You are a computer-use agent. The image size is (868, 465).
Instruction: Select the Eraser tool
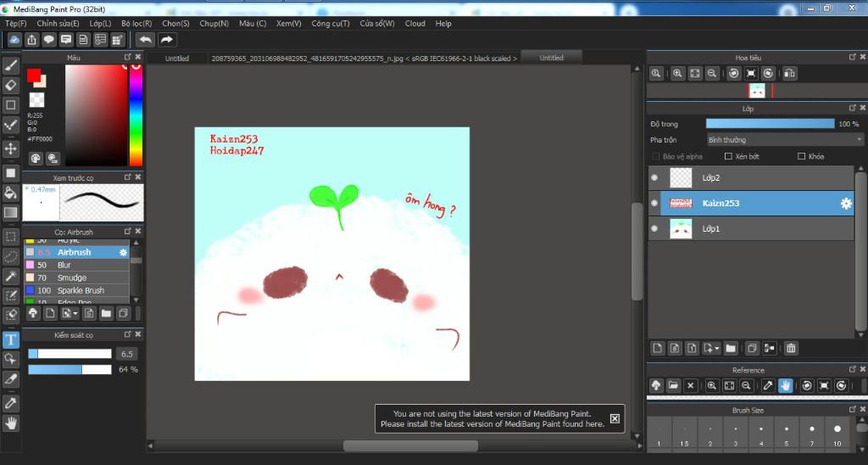pos(10,86)
